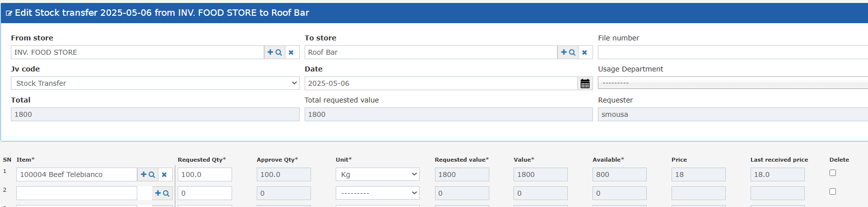The image size is (868, 207).
Task: Open the date calendar picker
Action: tap(585, 84)
